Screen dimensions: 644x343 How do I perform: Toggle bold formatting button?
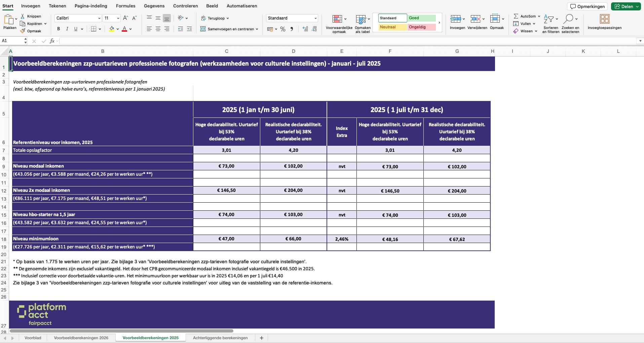tap(59, 29)
